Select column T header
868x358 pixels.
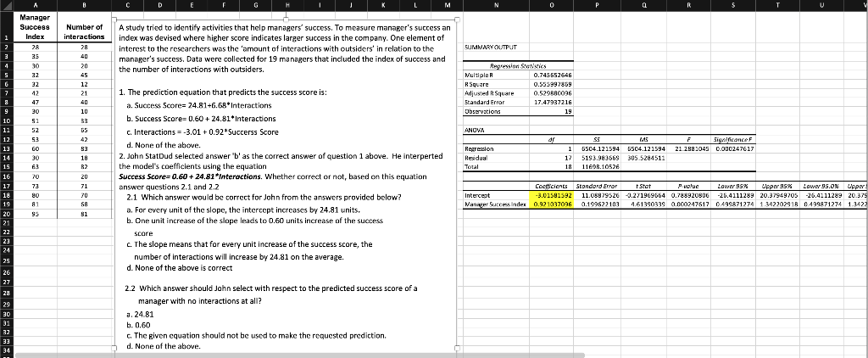click(x=778, y=4)
